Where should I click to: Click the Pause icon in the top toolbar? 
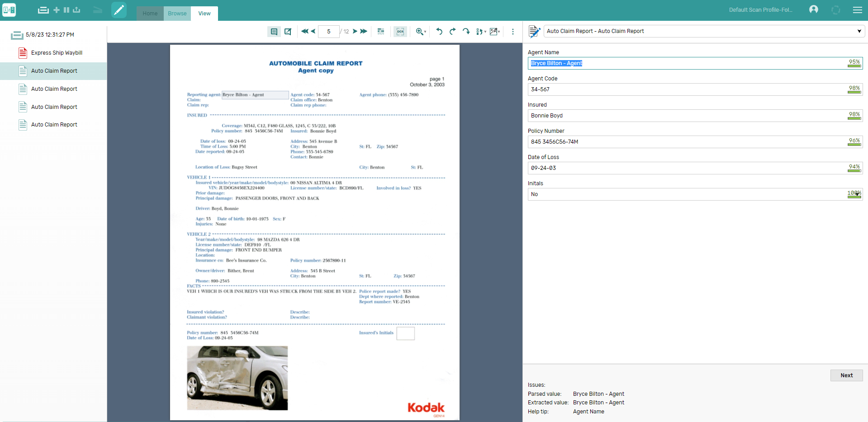pyautogui.click(x=66, y=10)
